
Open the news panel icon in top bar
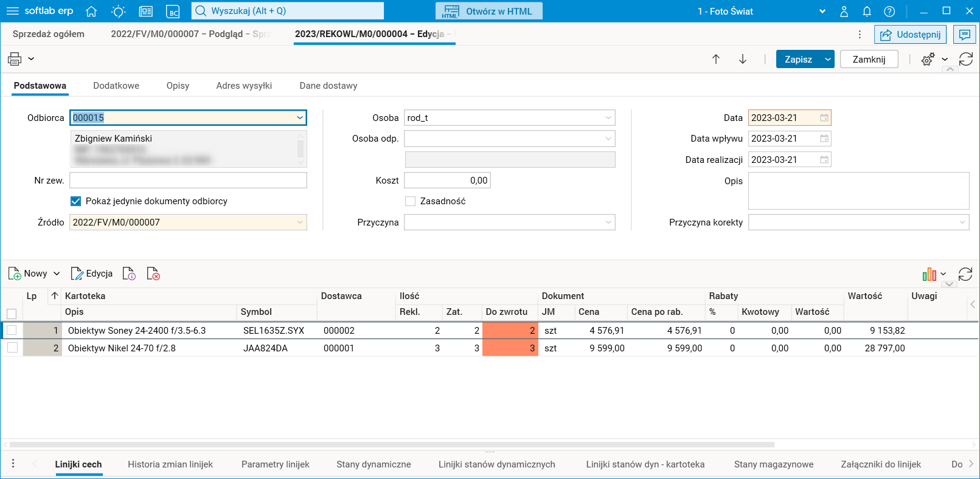146,11
